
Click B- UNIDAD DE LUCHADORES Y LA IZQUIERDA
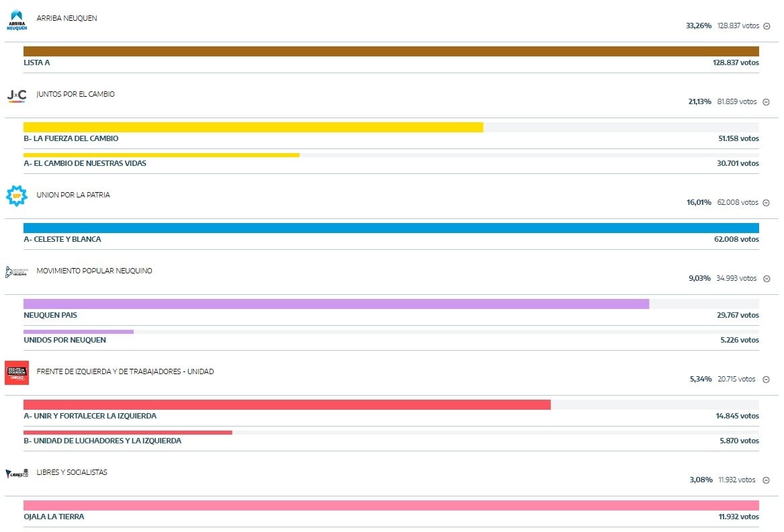(103, 441)
